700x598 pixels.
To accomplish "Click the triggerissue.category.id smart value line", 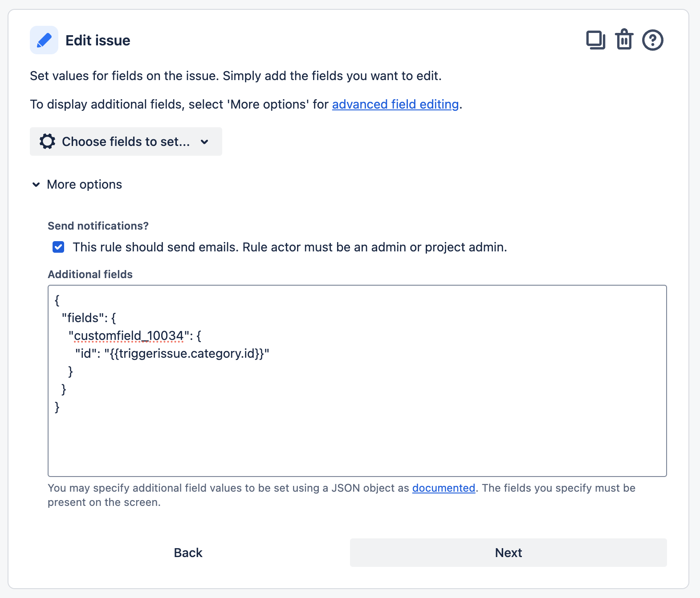I will pyautogui.click(x=187, y=354).
